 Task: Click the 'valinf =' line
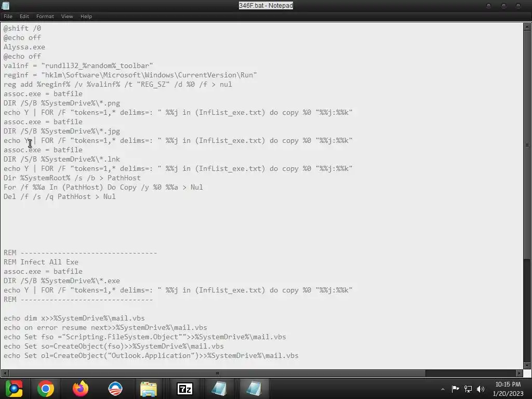point(78,65)
